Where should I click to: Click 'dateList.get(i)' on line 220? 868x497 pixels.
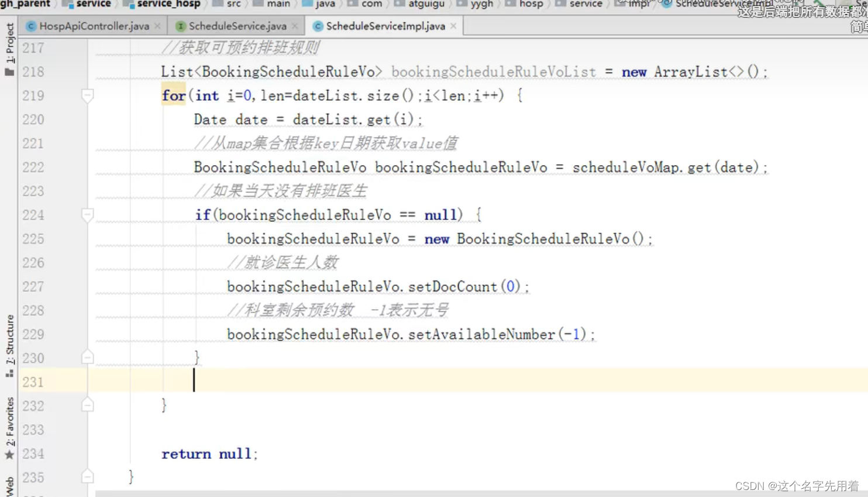[353, 119]
